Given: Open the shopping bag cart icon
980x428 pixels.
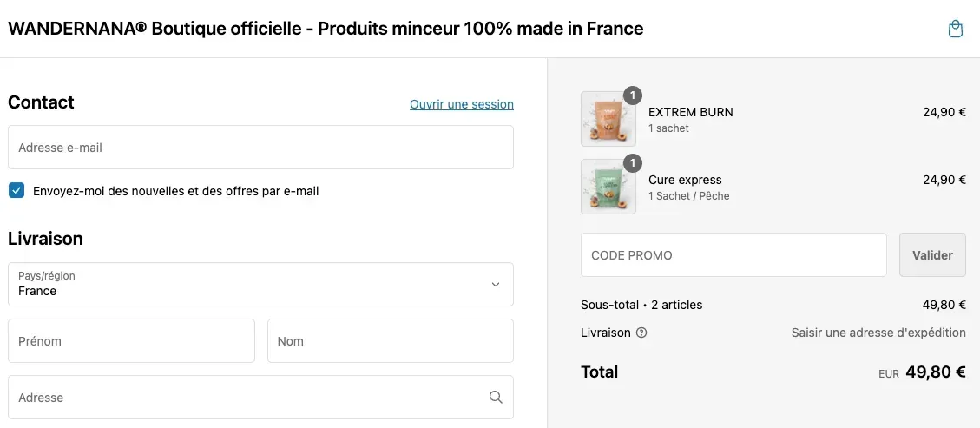Looking at the screenshot, I should [x=955, y=29].
